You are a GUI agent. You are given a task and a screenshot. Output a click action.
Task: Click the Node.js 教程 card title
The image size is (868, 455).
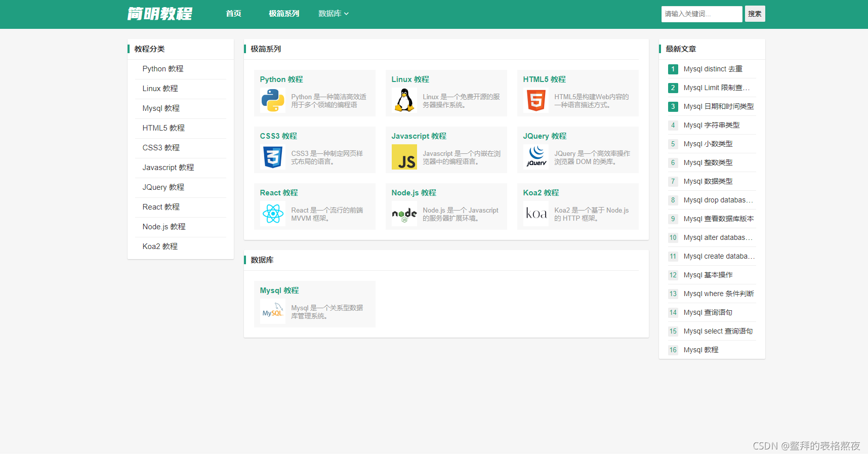tap(414, 193)
